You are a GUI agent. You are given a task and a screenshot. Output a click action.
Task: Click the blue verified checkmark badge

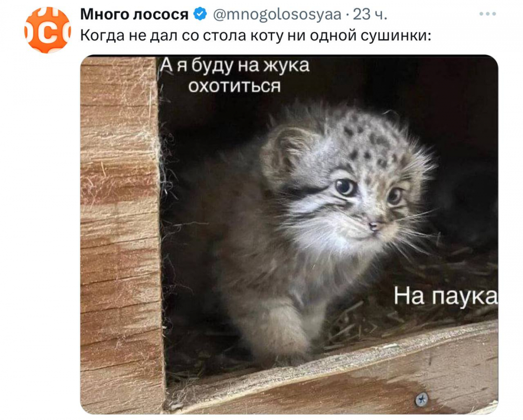coord(200,14)
